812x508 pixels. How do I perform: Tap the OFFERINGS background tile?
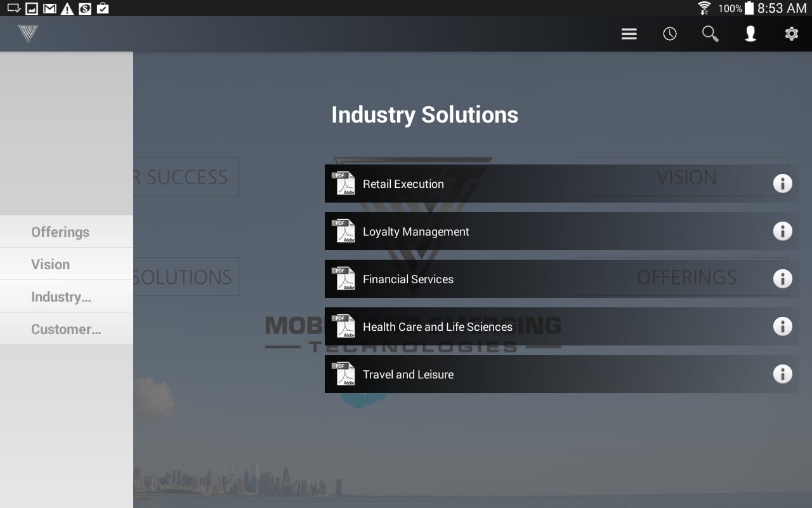pyautogui.click(x=682, y=277)
